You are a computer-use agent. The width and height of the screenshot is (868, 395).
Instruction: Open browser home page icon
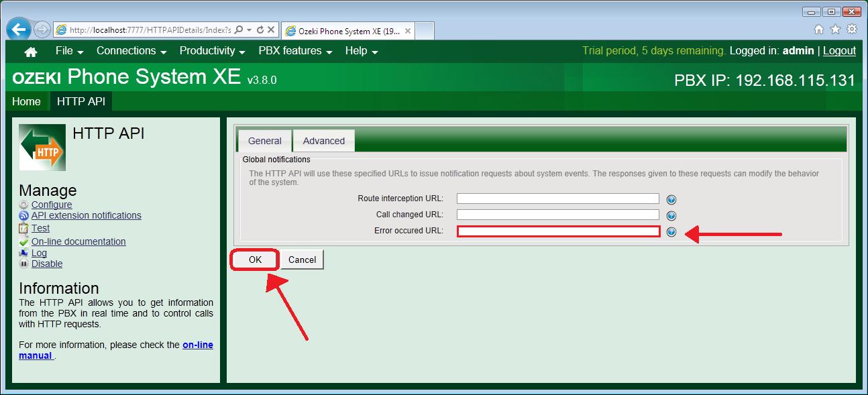click(819, 30)
